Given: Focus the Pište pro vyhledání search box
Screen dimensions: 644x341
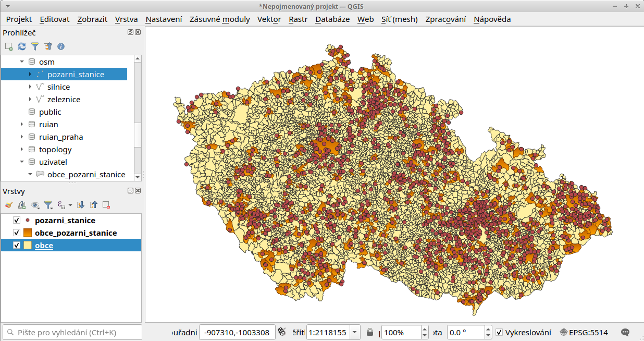Looking at the screenshot, I should click(72, 332).
